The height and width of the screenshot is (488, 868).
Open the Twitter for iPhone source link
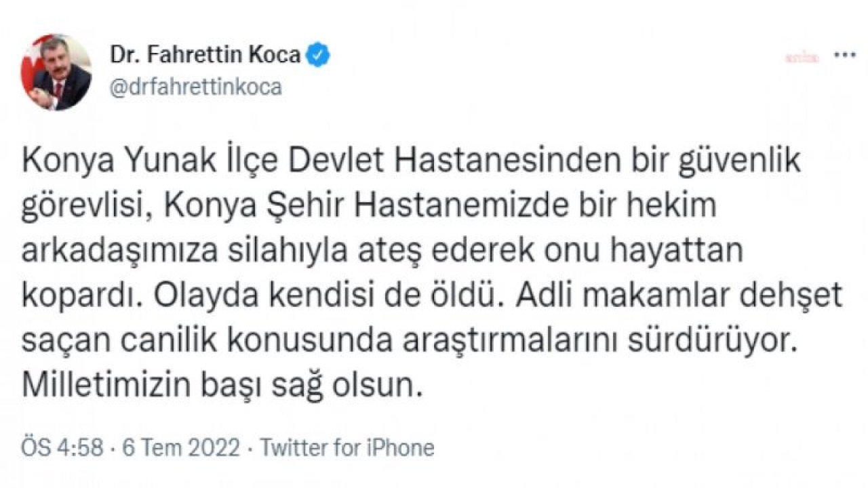tap(347, 448)
